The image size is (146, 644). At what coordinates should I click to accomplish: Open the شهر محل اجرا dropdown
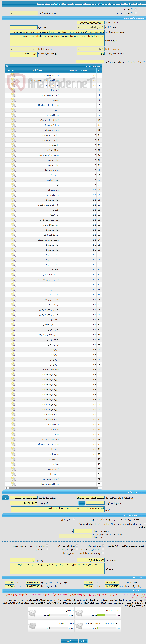[24, 49]
